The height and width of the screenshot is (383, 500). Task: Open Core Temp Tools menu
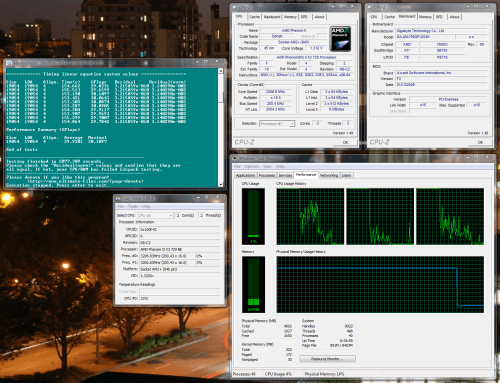[x=133, y=207]
